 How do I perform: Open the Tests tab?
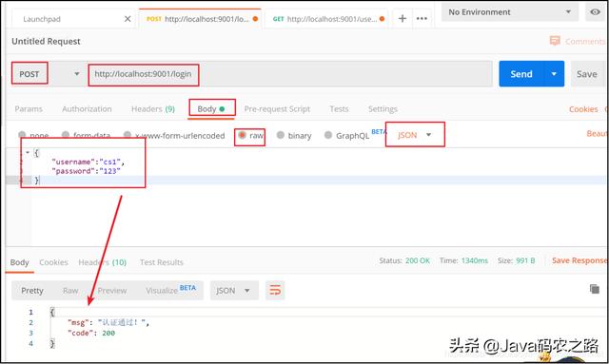pos(339,109)
